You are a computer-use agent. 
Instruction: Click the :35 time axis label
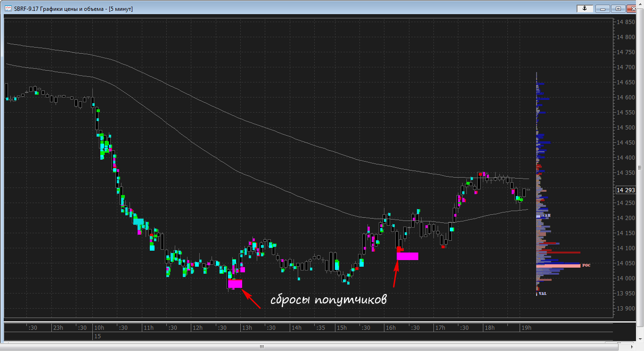pyautogui.click(x=320, y=327)
